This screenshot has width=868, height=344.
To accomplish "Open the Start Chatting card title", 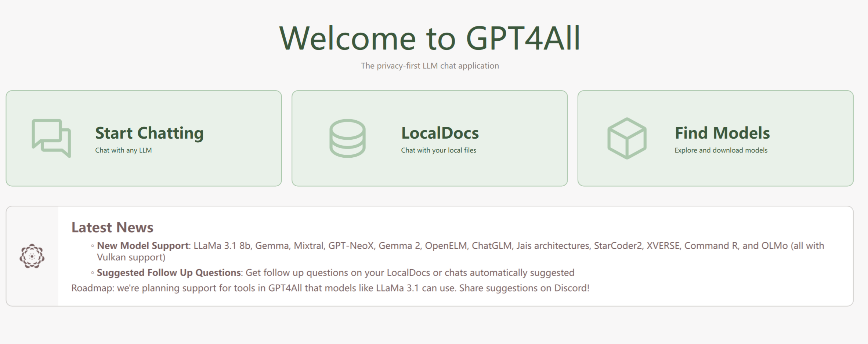I will (149, 133).
